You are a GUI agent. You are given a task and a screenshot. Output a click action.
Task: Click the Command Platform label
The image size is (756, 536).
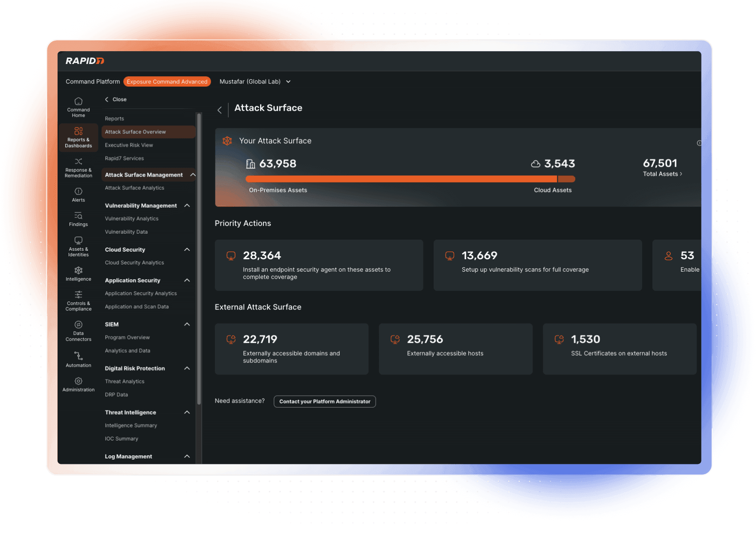[93, 81]
